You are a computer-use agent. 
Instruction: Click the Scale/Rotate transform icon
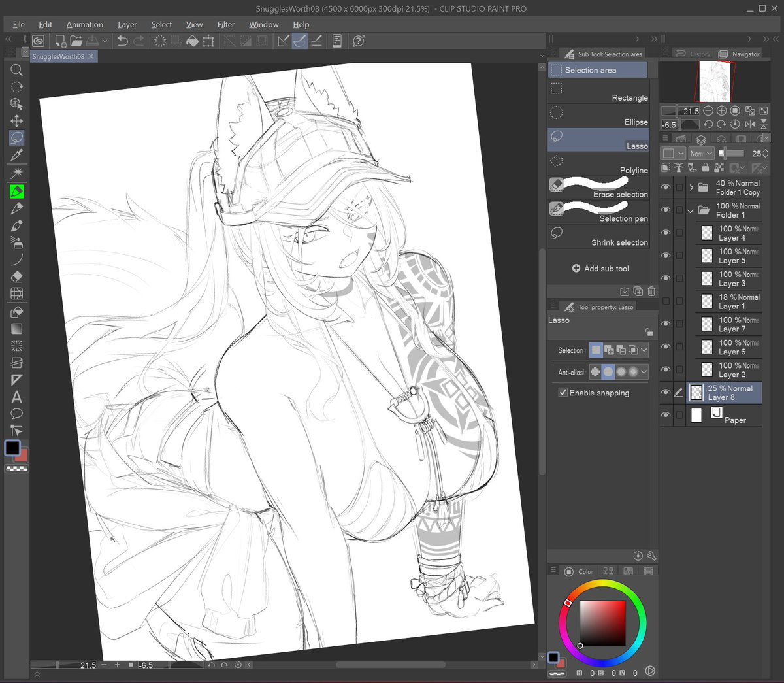208,41
